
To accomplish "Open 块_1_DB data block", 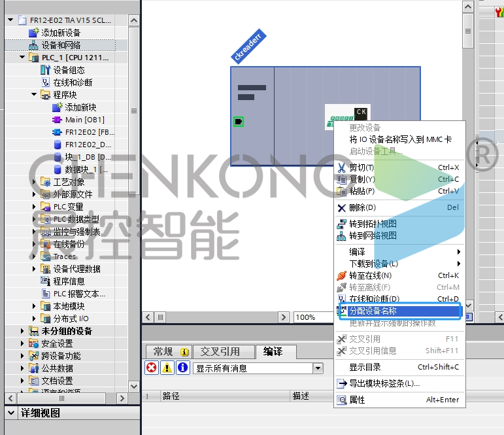I will click(x=88, y=157).
